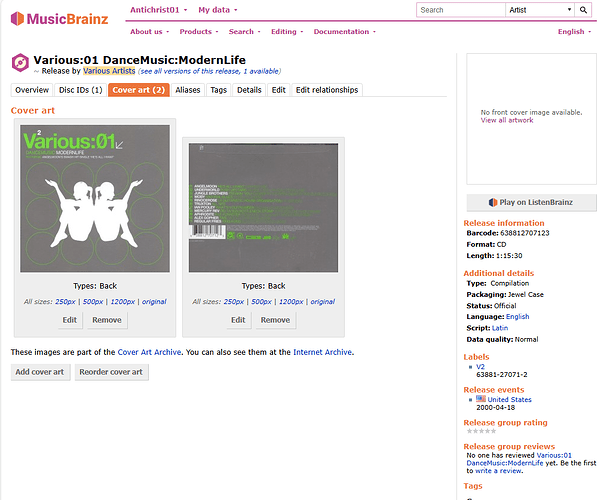Select the Cover art (2) tab

click(139, 90)
